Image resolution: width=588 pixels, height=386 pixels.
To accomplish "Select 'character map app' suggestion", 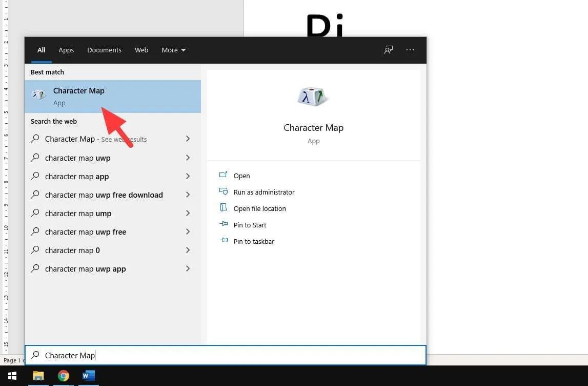I will point(112,176).
